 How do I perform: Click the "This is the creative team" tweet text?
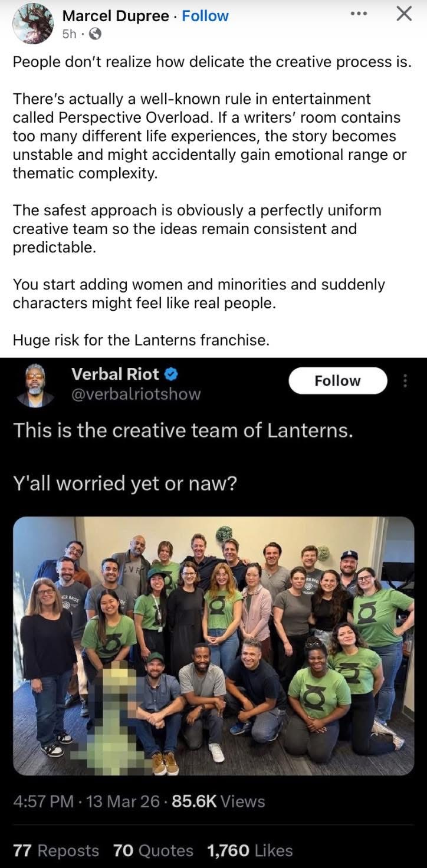[x=183, y=430]
